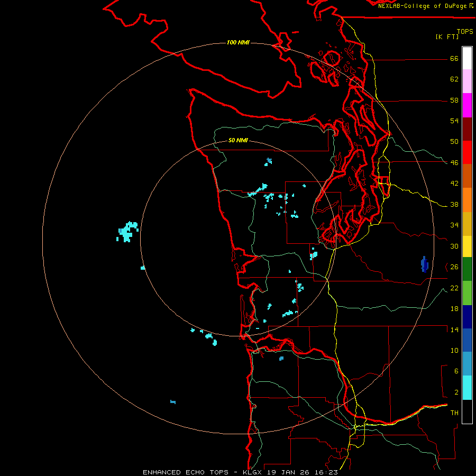Select the dark green legend swatch
Screen dimensions: 476x476
coord(467,269)
